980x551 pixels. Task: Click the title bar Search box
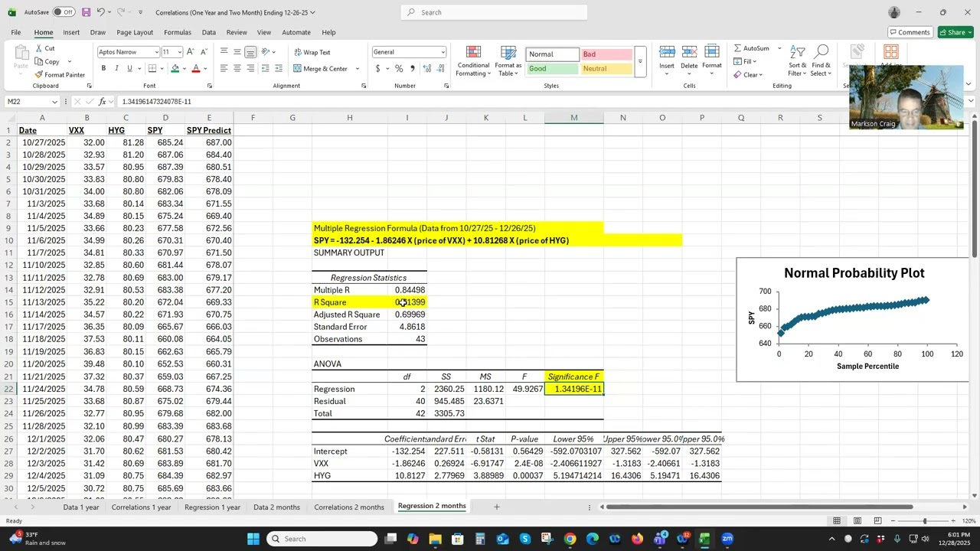tap(494, 12)
